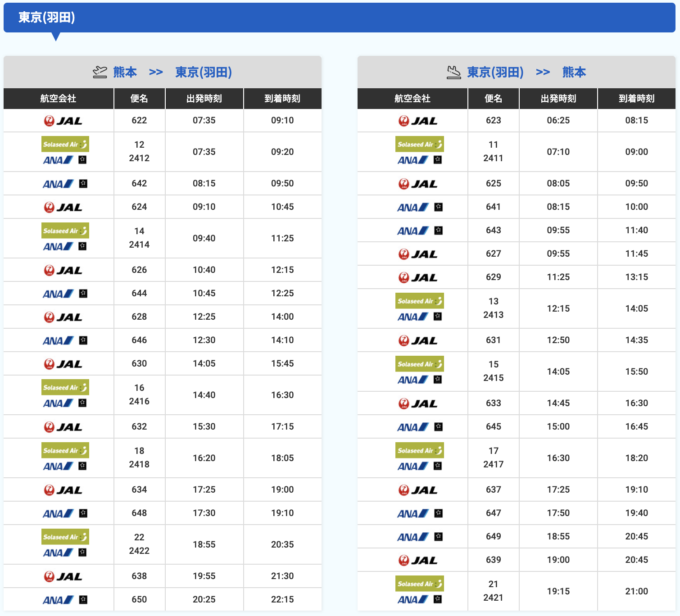This screenshot has width=680, height=616.
Task: Click the Solaseed Air logo for flight 12
Action: pos(65,144)
